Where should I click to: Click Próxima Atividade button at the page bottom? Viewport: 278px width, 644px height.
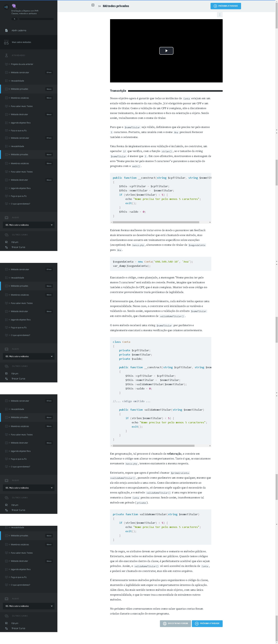click(207, 623)
